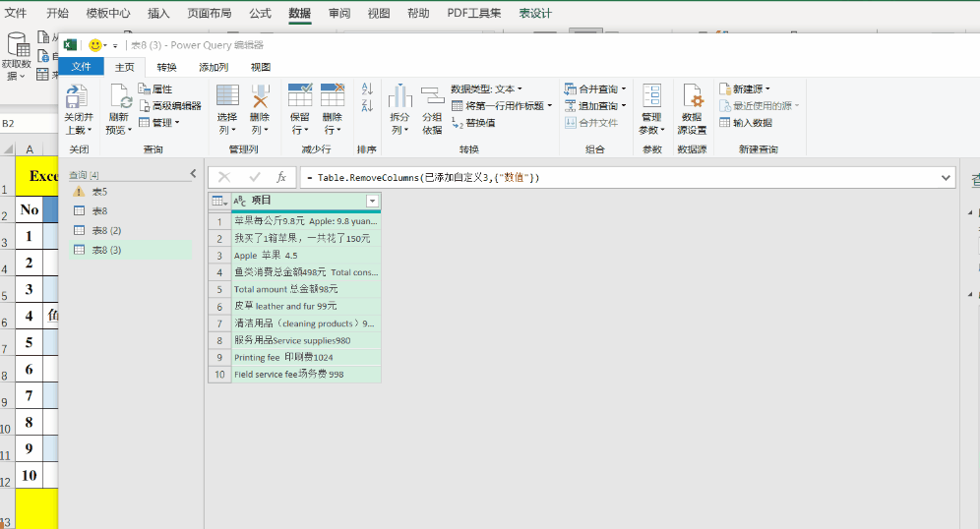
Task: Switch to the 视图 tab in Power Query
Action: pos(261,67)
